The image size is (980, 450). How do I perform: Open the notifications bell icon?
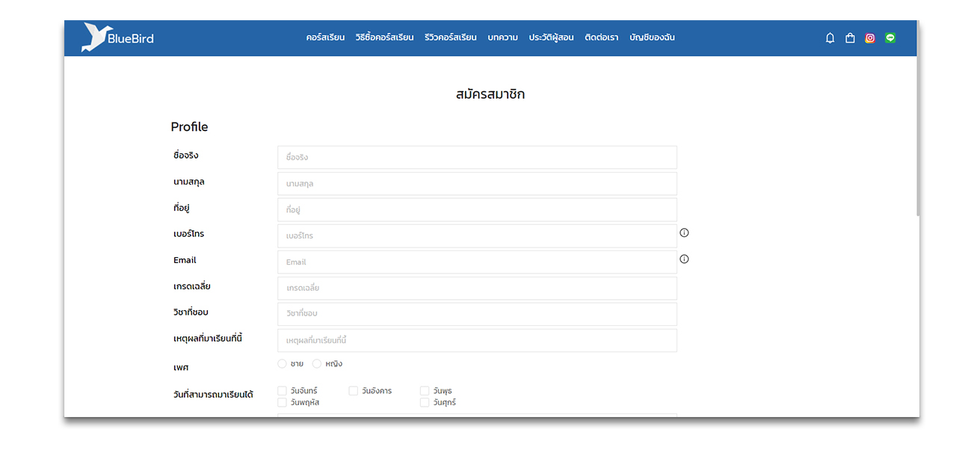(830, 38)
